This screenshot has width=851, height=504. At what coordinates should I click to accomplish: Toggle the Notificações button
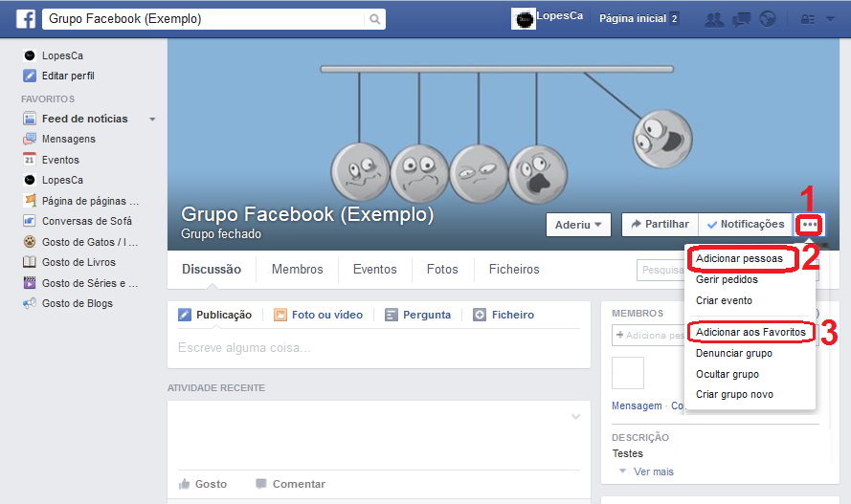pos(745,225)
